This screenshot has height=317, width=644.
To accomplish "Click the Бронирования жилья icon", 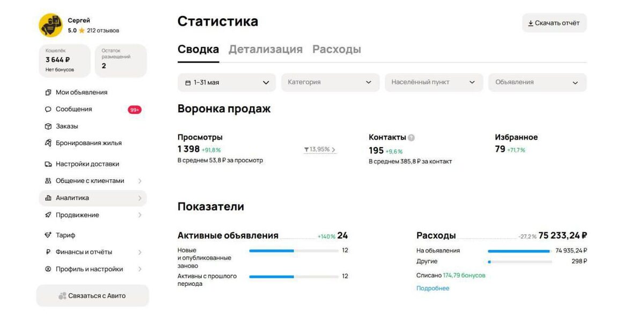I will click(x=48, y=143).
